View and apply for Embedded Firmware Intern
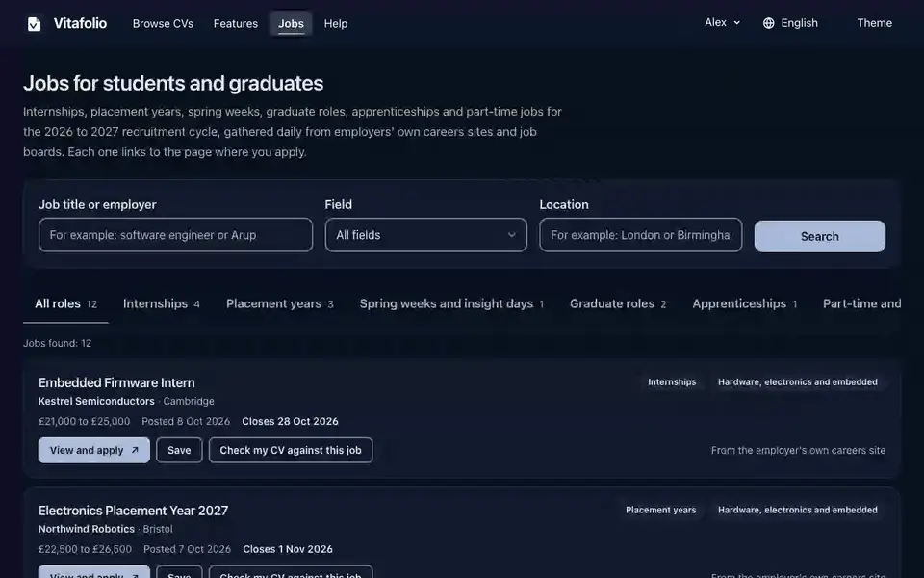 point(94,450)
